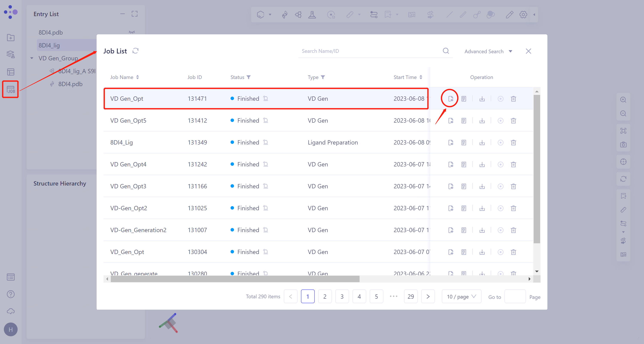Viewport: 644px width, 344px height.
Task: Toggle notification bell for VD-Gen_Opt2 job
Action: [x=266, y=208]
